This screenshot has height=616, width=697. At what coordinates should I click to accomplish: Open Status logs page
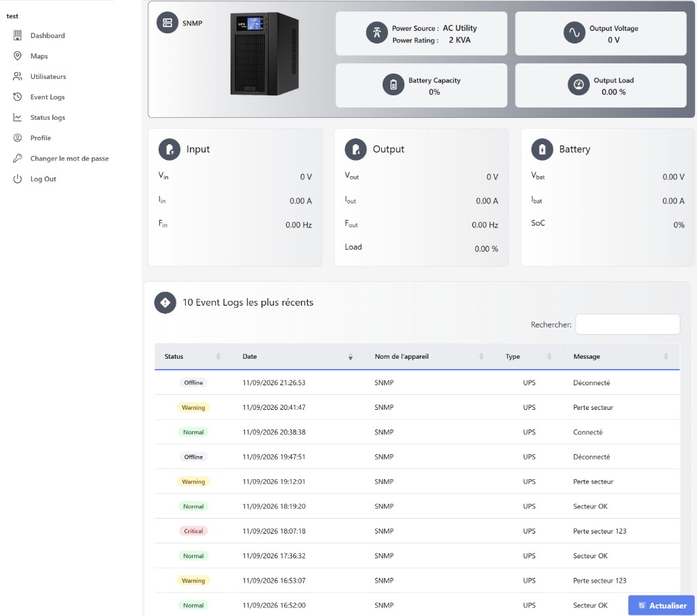pyautogui.click(x=48, y=117)
